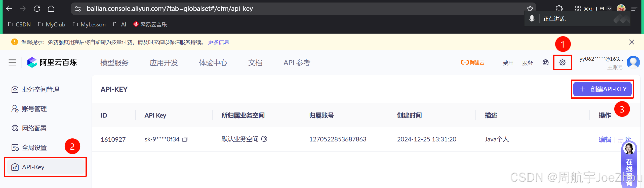This screenshot has height=188, width=644.
Task: Open the 在线咨询 assistant widget
Action: coord(629,165)
